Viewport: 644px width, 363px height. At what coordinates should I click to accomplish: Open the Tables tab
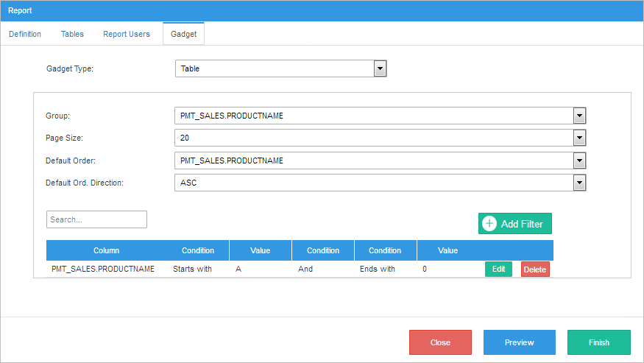[x=72, y=34]
